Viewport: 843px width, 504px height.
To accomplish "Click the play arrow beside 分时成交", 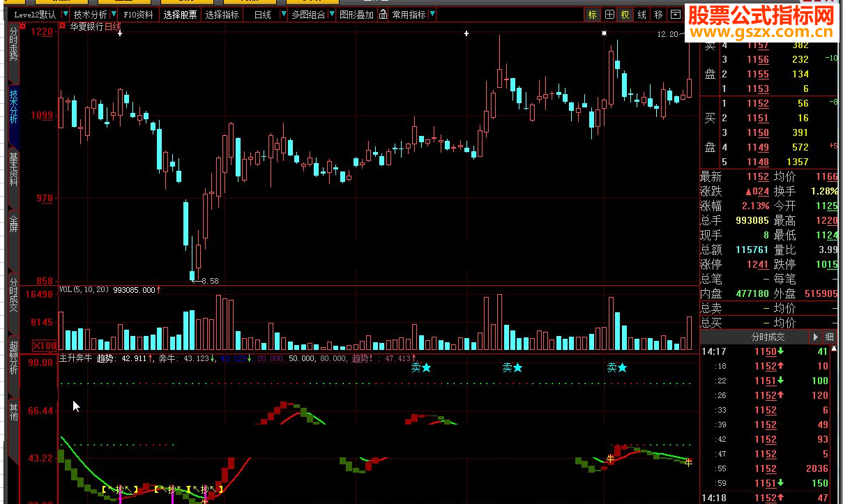I will [817, 337].
